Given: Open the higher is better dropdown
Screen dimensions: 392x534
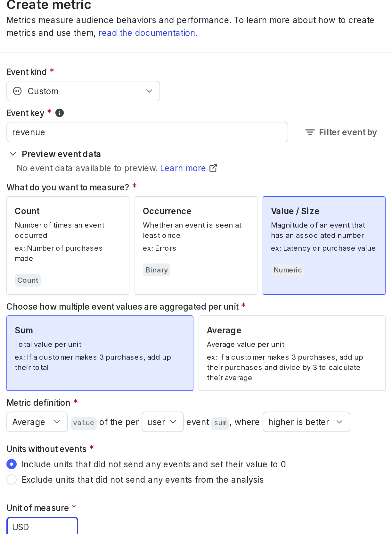Looking at the screenshot, I should click(x=306, y=422).
